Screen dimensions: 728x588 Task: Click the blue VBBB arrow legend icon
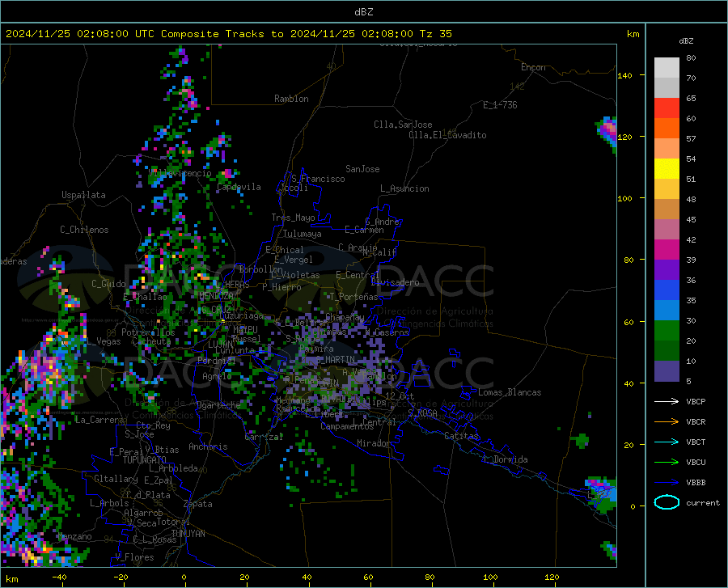coord(667,482)
